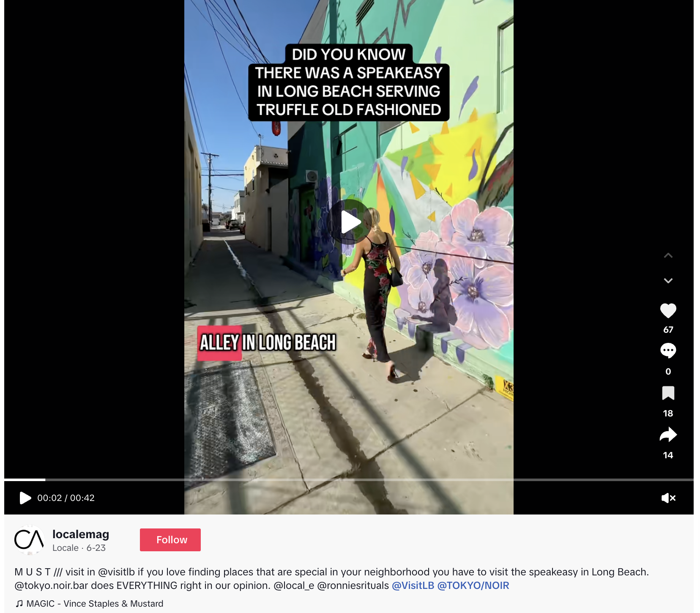Go to previous video up chevron

click(668, 255)
